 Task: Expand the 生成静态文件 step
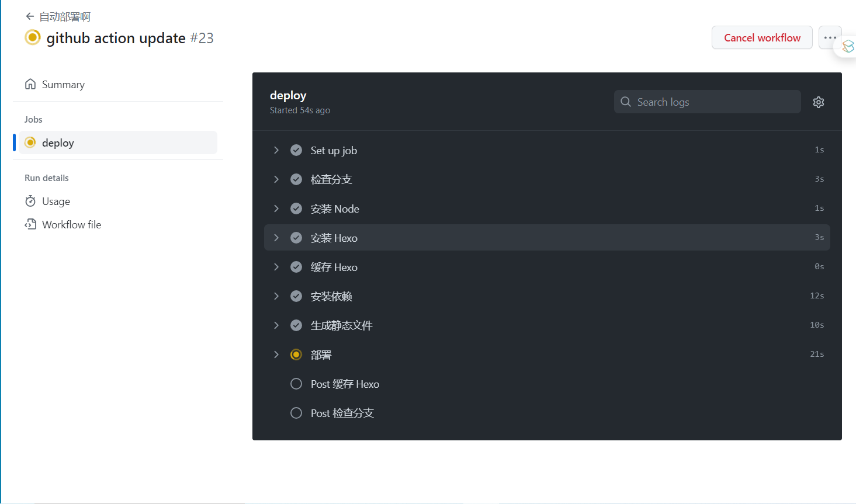pyautogui.click(x=276, y=325)
